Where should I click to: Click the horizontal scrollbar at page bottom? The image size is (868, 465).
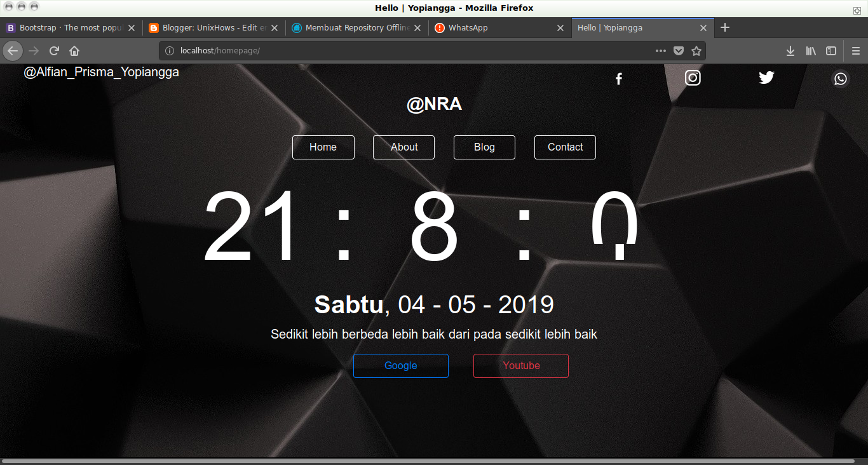(430, 461)
